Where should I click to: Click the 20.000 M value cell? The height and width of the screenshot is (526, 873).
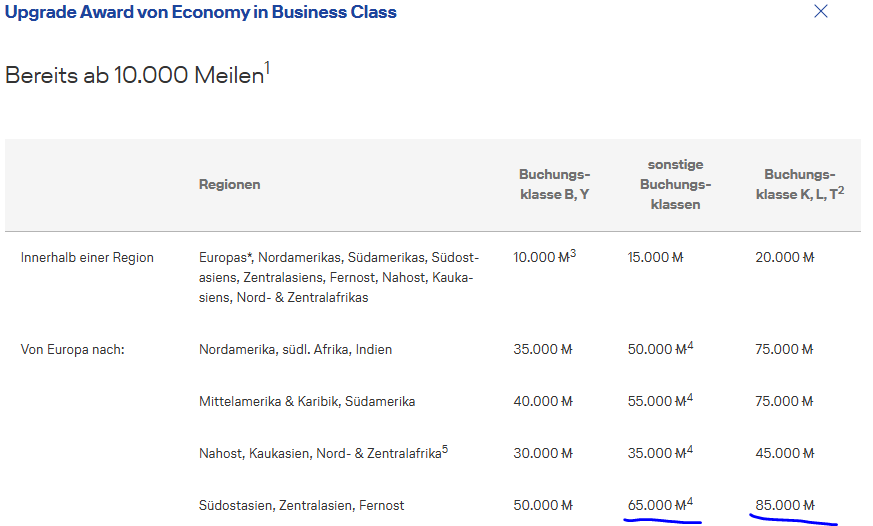click(785, 258)
